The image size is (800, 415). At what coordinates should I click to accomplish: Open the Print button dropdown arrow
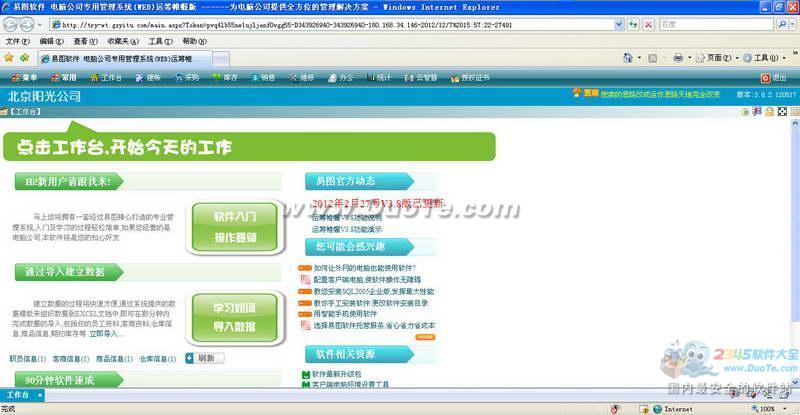coord(689,58)
